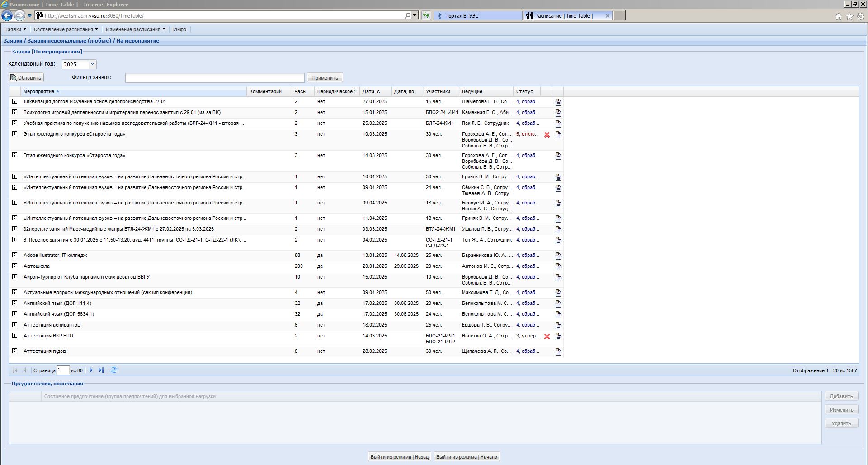The image size is (868, 465).
Task: Open the Изменение расписания menu
Action: pyautogui.click(x=135, y=29)
